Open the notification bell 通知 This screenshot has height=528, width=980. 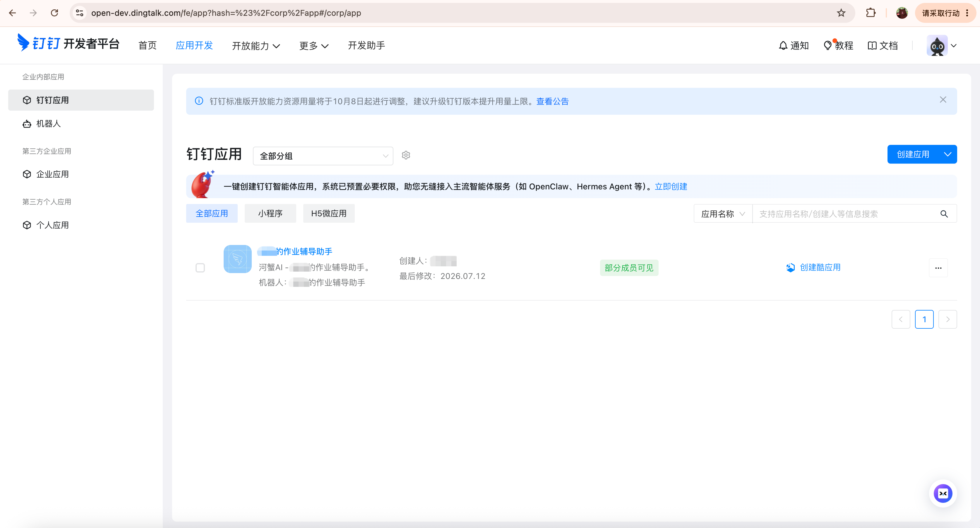(x=793, y=46)
